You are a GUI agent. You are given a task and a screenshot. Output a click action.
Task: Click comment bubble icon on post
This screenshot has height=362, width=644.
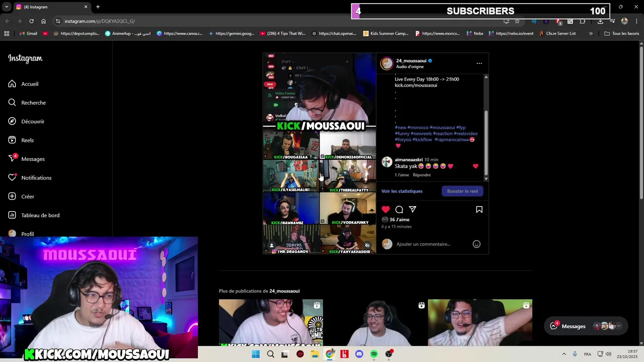tap(399, 209)
